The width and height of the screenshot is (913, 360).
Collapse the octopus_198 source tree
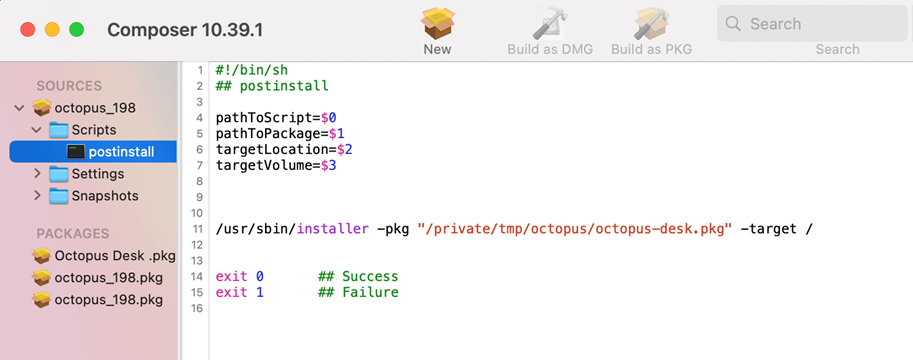[x=19, y=108]
